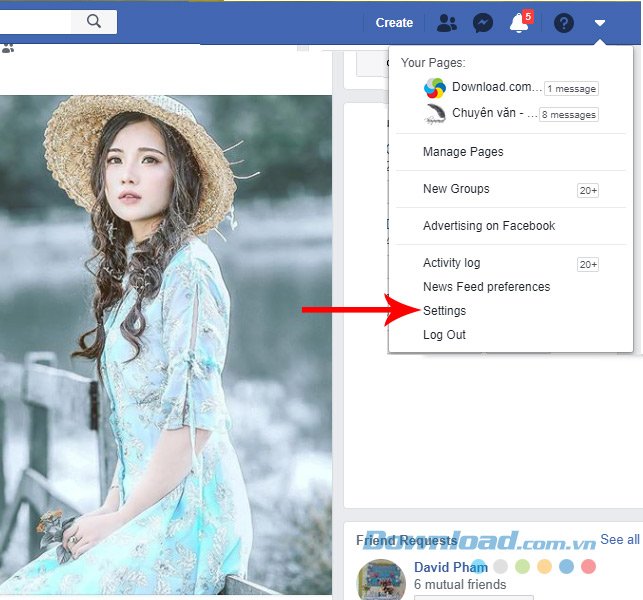Image resolution: width=643 pixels, height=600 pixels.
Task: Open the Chuyên văn page entry
Action: click(x=495, y=113)
